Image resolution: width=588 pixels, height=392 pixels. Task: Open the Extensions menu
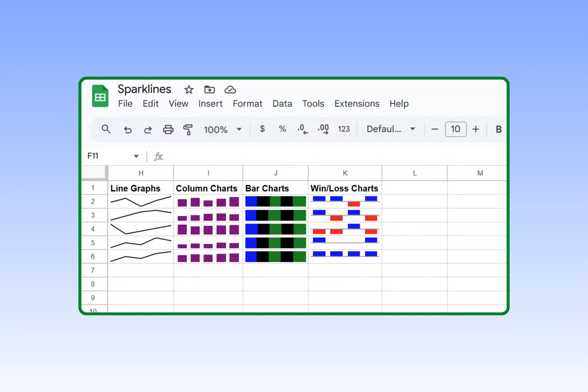(x=356, y=104)
